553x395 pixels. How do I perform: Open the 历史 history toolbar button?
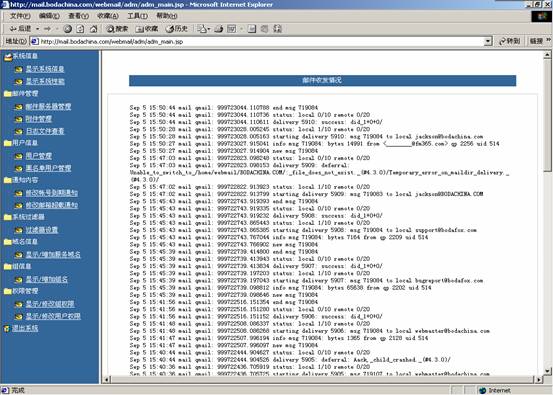[x=177, y=29]
